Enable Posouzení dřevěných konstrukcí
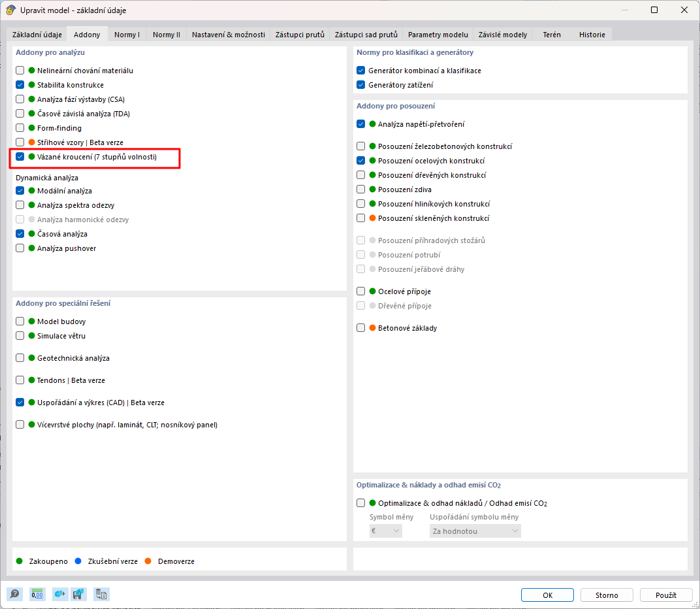 pos(361,174)
